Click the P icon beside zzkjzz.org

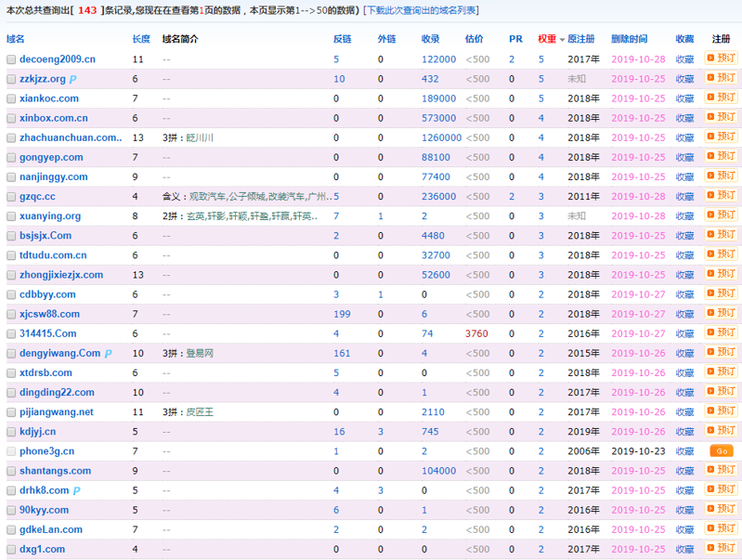coord(72,80)
